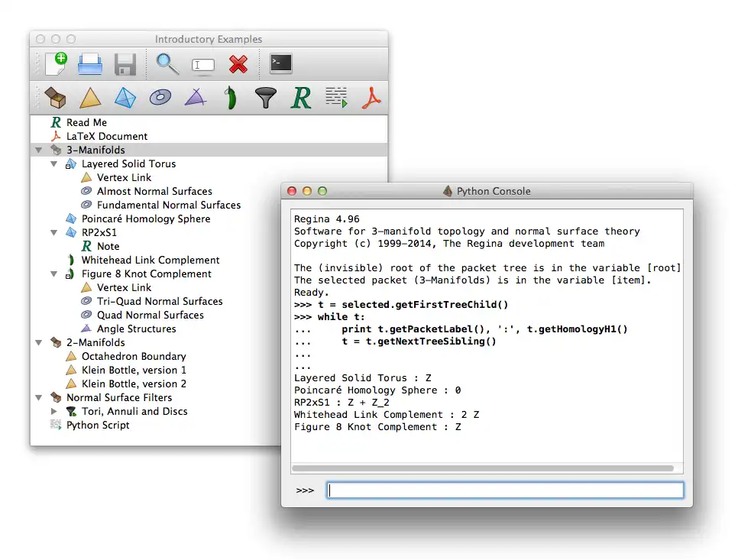
Task: Create new script packet icon
Action: click(336, 98)
